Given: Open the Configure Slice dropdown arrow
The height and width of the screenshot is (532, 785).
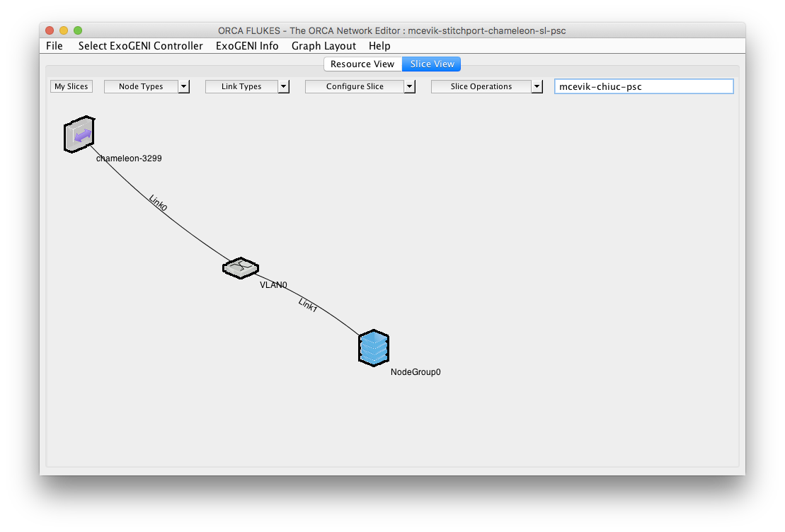Looking at the screenshot, I should tap(410, 86).
